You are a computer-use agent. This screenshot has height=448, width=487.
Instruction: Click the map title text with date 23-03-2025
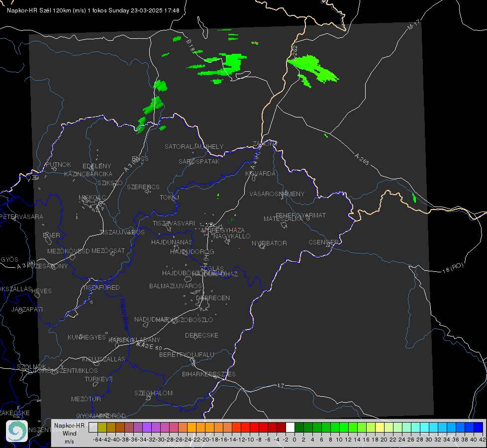pos(93,10)
